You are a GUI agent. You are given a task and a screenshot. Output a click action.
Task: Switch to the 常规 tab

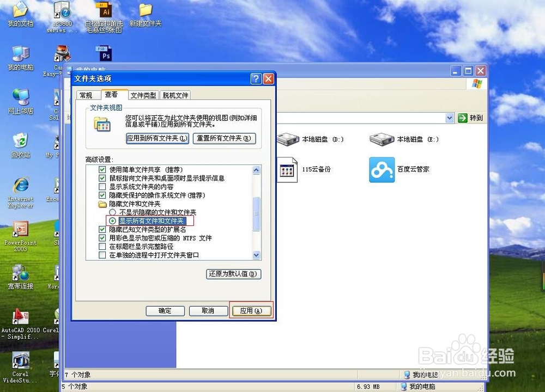(x=86, y=94)
